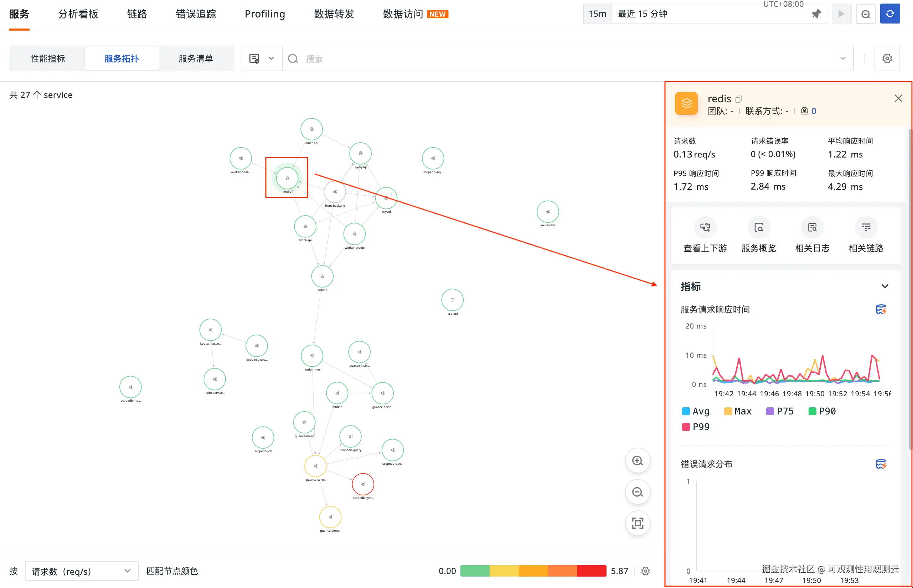Open 相关日志 icon in redis panel
The image size is (913, 588).
812,228
